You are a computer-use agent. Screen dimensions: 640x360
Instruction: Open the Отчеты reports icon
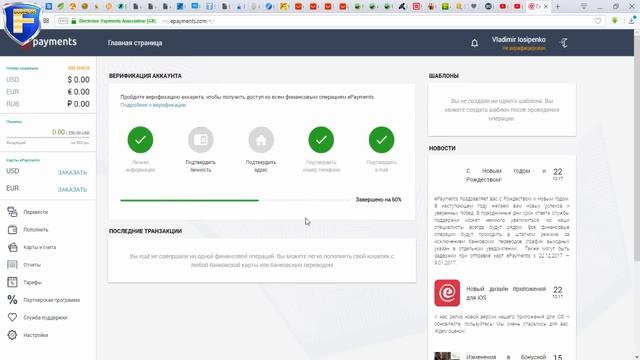pos(12,264)
